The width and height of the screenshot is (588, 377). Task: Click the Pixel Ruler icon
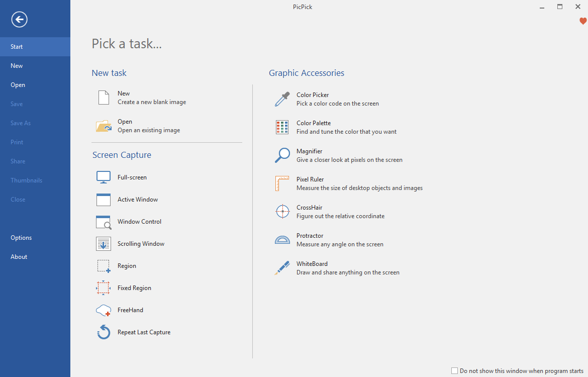tap(282, 183)
